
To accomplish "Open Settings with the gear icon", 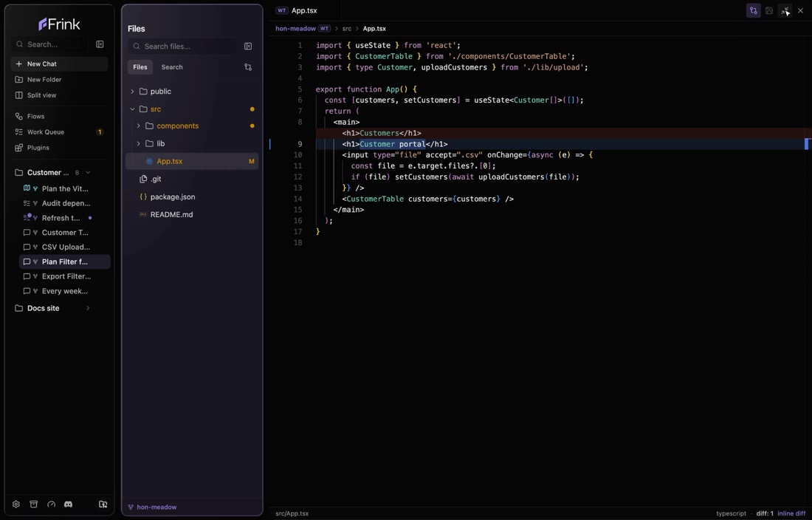I will coord(16,504).
